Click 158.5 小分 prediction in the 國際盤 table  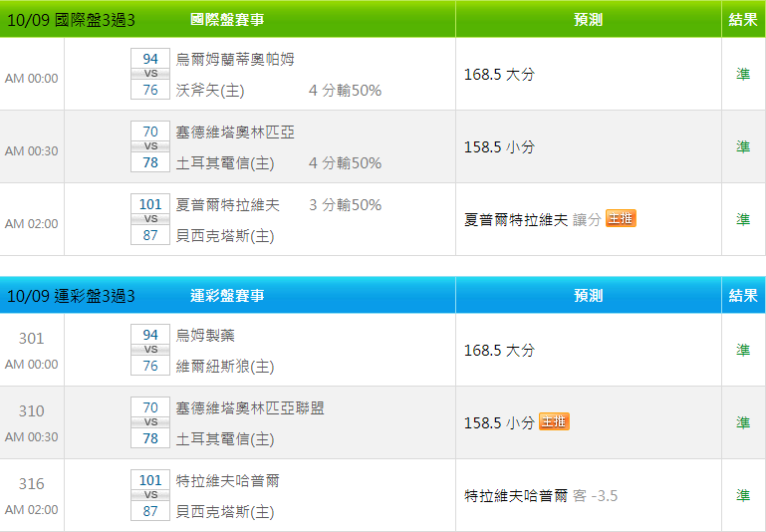(499, 147)
